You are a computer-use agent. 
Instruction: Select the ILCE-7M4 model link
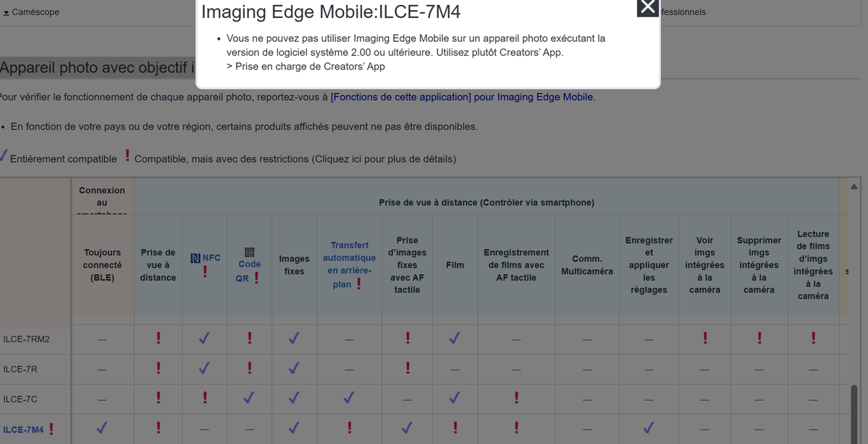coord(23,430)
